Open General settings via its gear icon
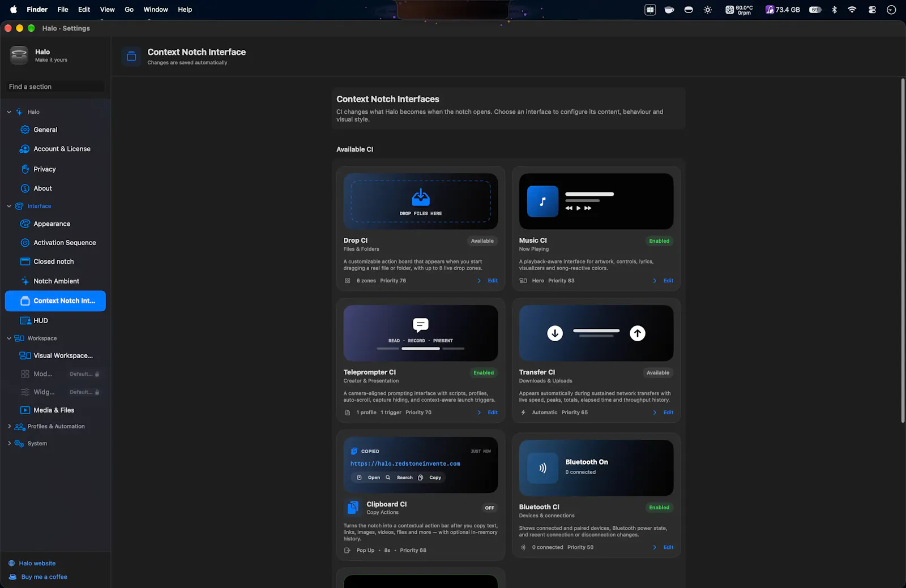 [x=25, y=130]
